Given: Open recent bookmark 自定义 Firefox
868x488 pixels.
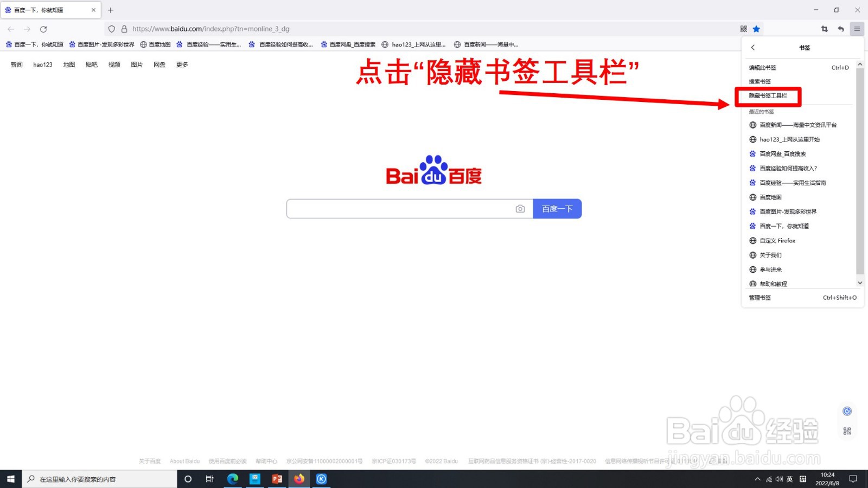Looking at the screenshot, I should (x=777, y=241).
